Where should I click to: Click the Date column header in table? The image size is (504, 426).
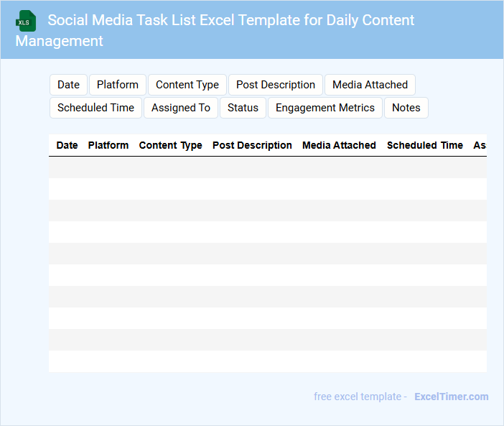click(x=67, y=145)
